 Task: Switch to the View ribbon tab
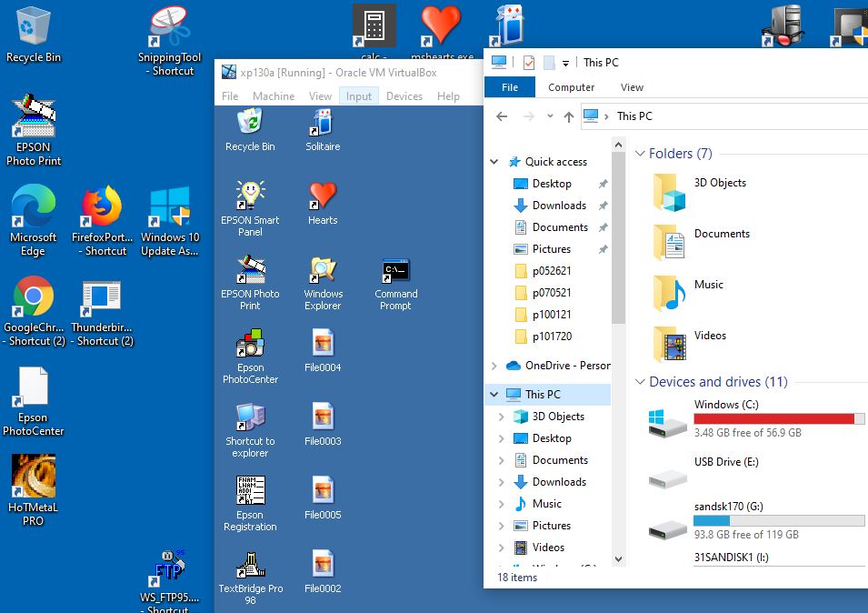click(633, 87)
